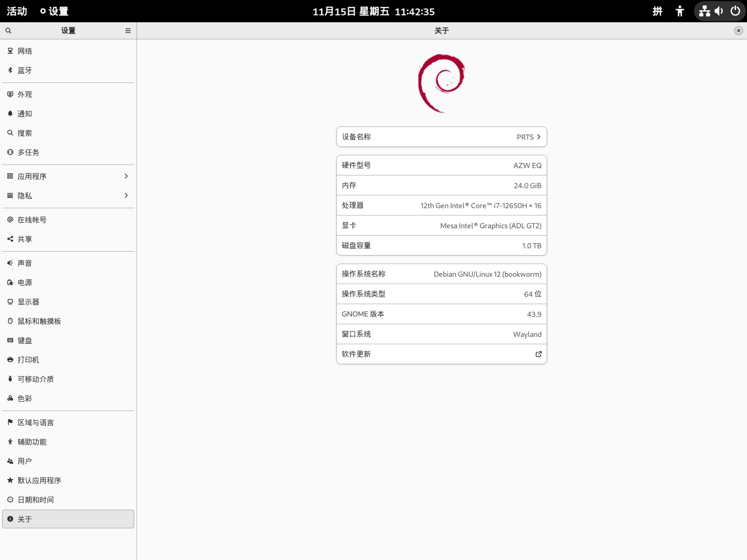The height and width of the screenshot is (560, 747).
Task: Open the 网络 settings panel
Action: coord(68,51)
